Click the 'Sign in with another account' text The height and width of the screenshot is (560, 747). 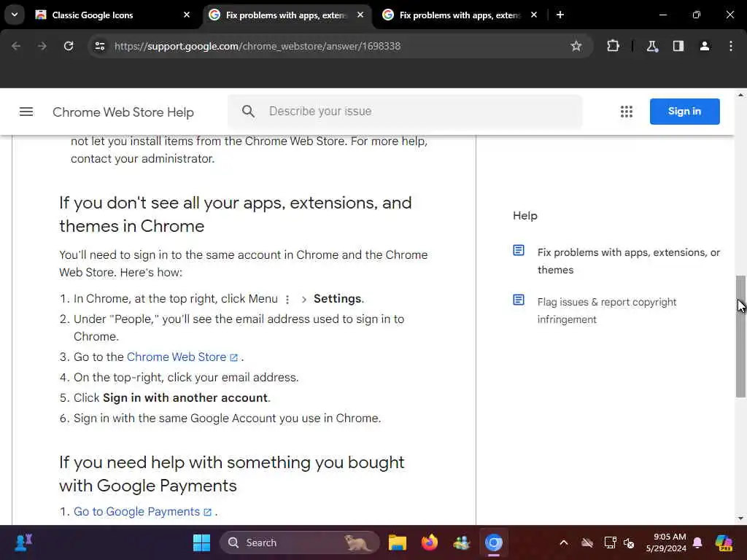tap(185, 397)
